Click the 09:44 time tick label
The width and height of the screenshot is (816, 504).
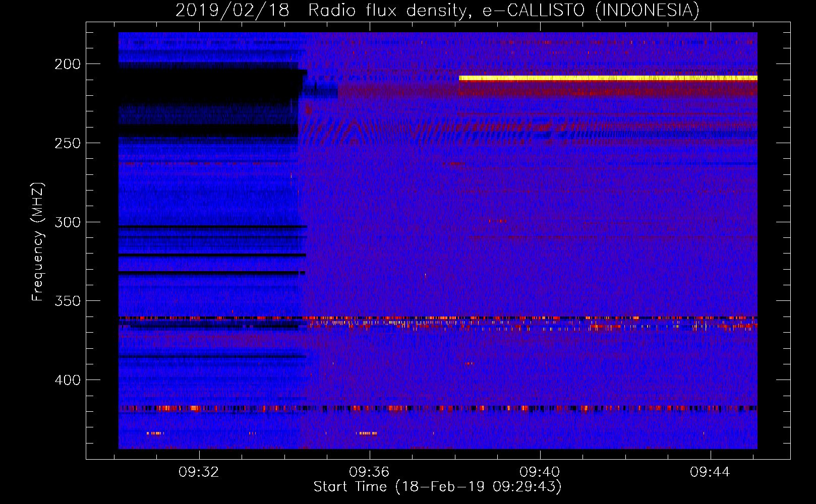(710, 472)
